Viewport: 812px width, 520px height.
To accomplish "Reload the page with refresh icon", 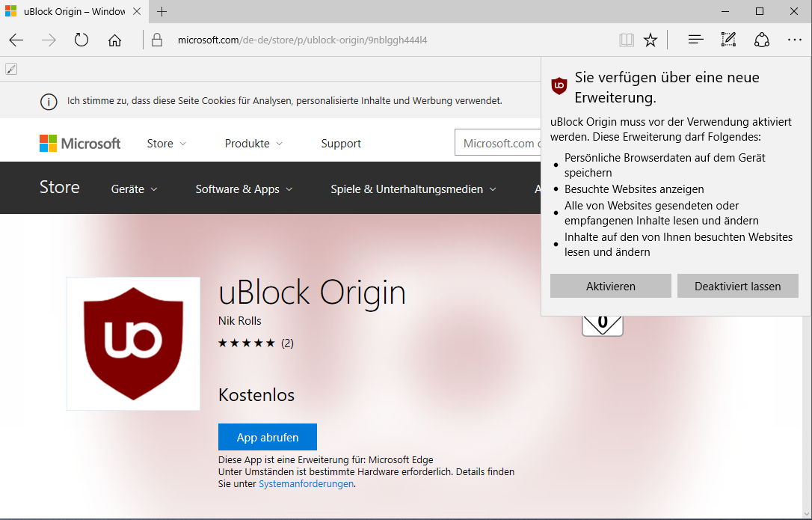I will pos(81,40).
